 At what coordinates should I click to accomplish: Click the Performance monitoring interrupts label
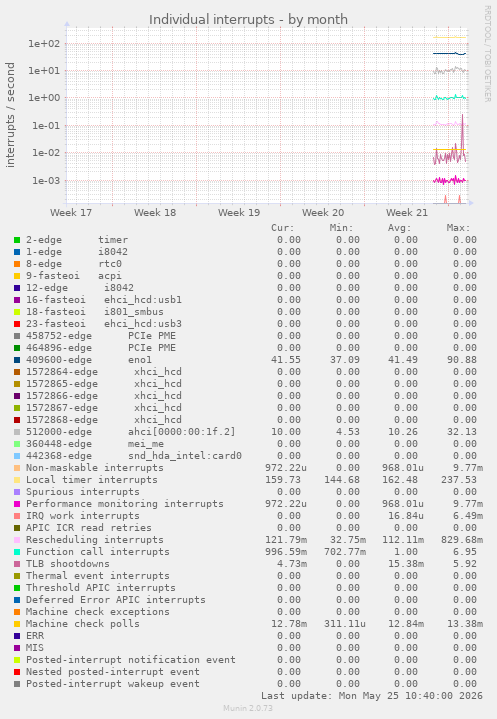pos(125,504)
